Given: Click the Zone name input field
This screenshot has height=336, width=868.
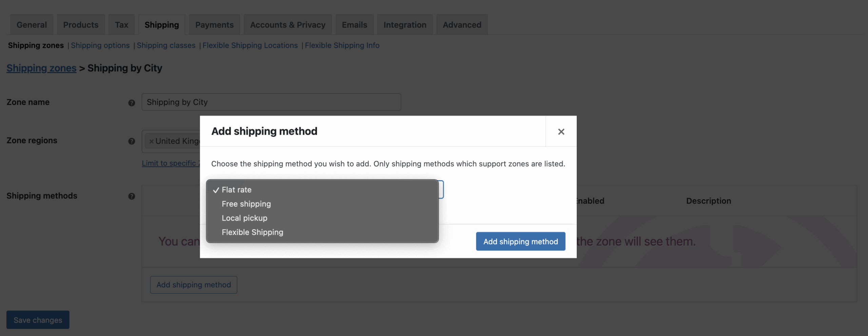Looking at the screenshot, I should coord(271,102).
